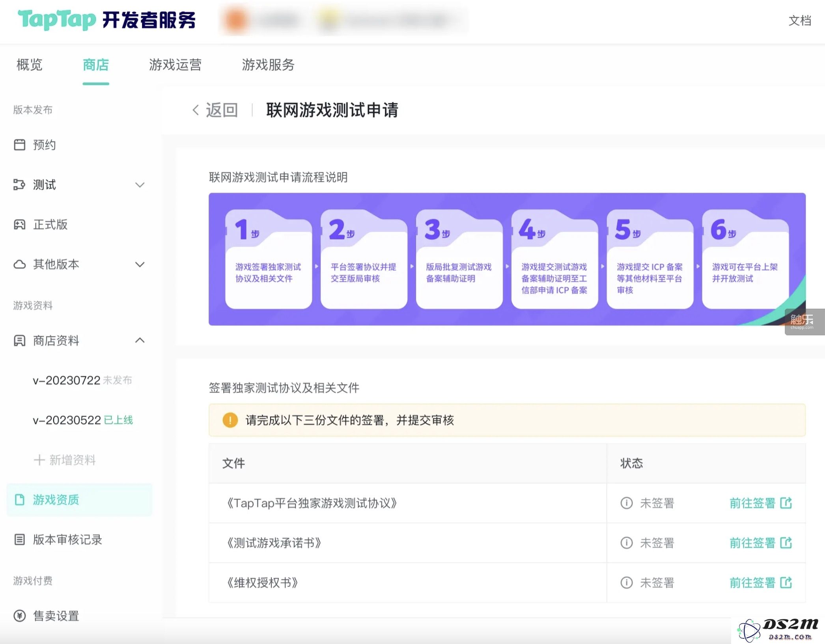
Task: Open version v-20230522 已上线
Action: click(83, 420)
